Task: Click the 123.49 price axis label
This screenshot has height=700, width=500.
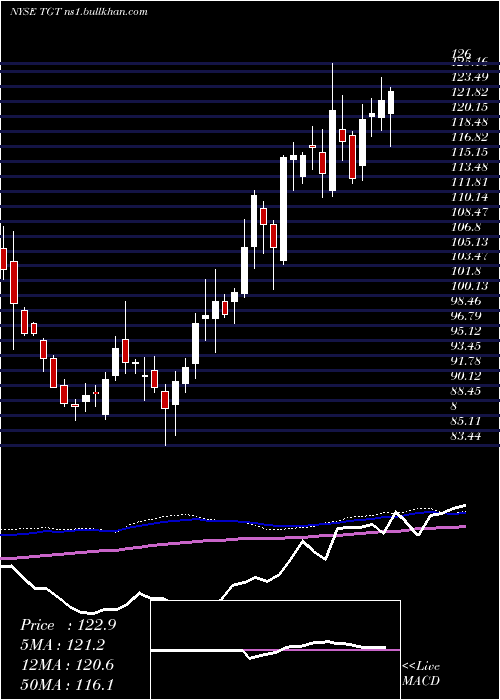Action: click(471, 77)
